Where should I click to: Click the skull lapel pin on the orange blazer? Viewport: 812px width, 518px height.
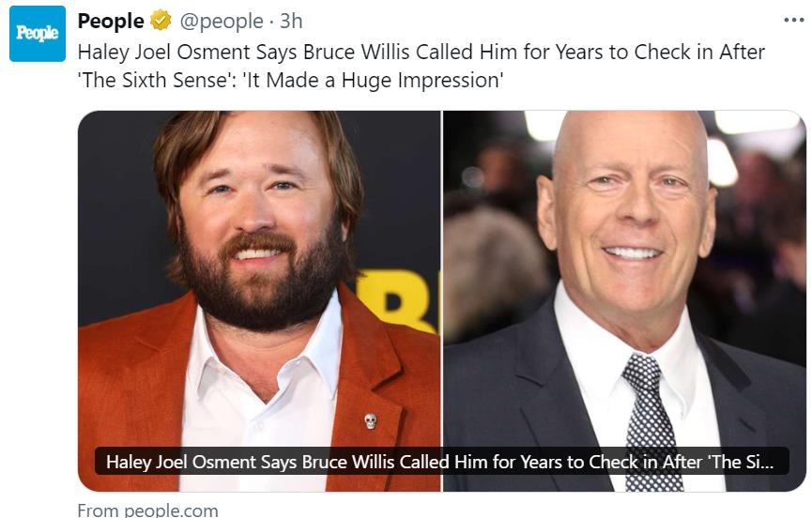pyautogui.click(x=370, y=420)
